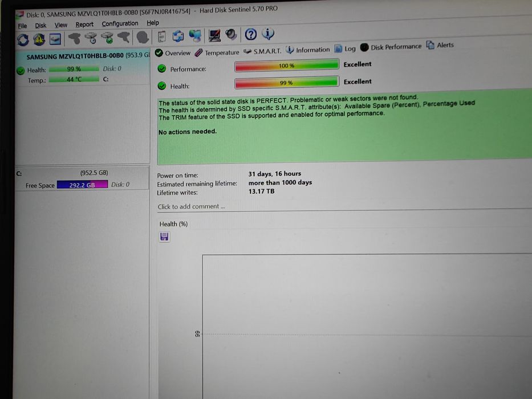Click the 13.17 TB lifetime writes value
532x399 pixels.
click(261, 192)
